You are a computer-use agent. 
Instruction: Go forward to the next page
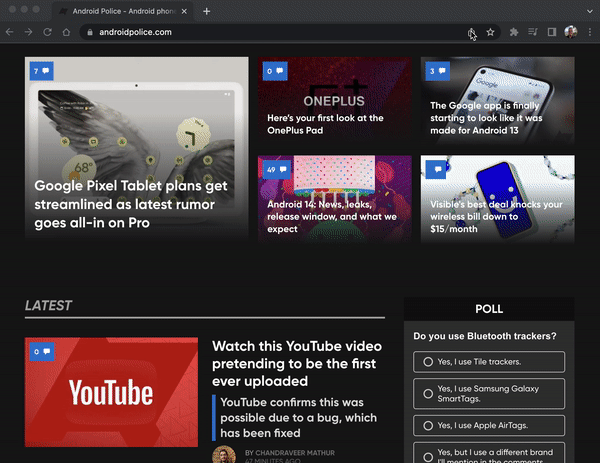[28, 32]
